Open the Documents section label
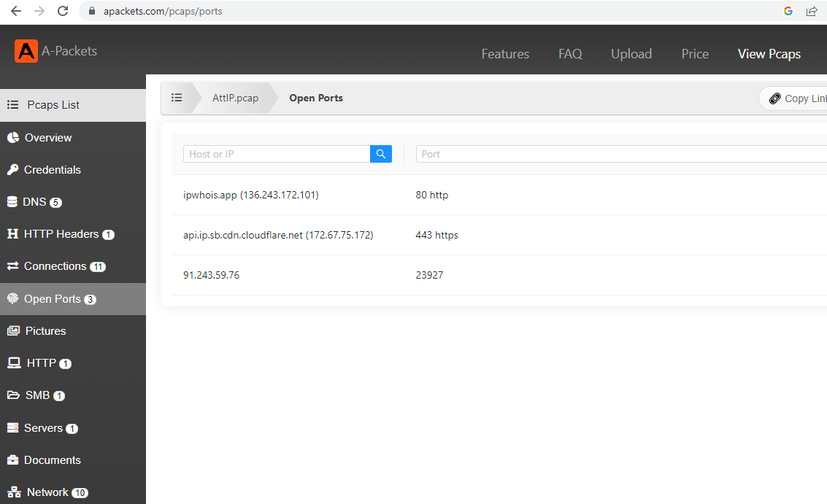 point(53,460)
